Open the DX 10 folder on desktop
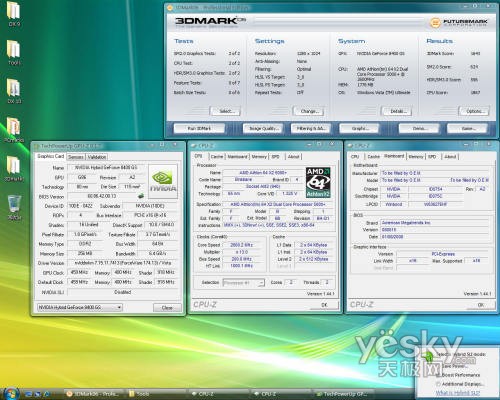 (14, 90)
